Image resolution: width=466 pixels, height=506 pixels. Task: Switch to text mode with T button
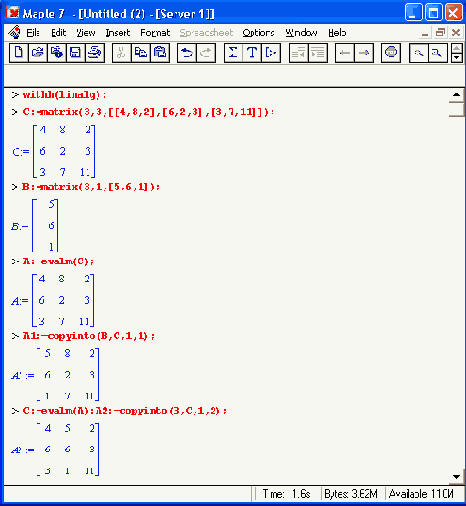[x=252, y=53]
